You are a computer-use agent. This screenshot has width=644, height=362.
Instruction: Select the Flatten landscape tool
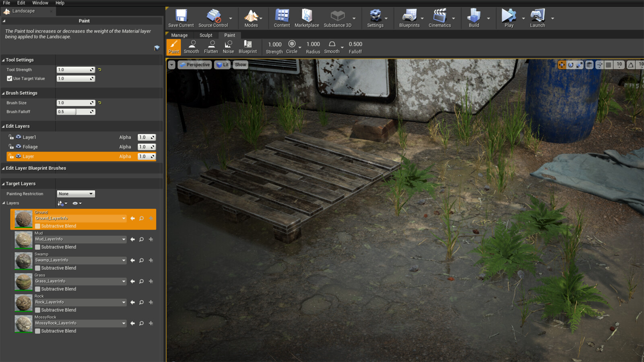pyautogui.click(x=211, y=47)
